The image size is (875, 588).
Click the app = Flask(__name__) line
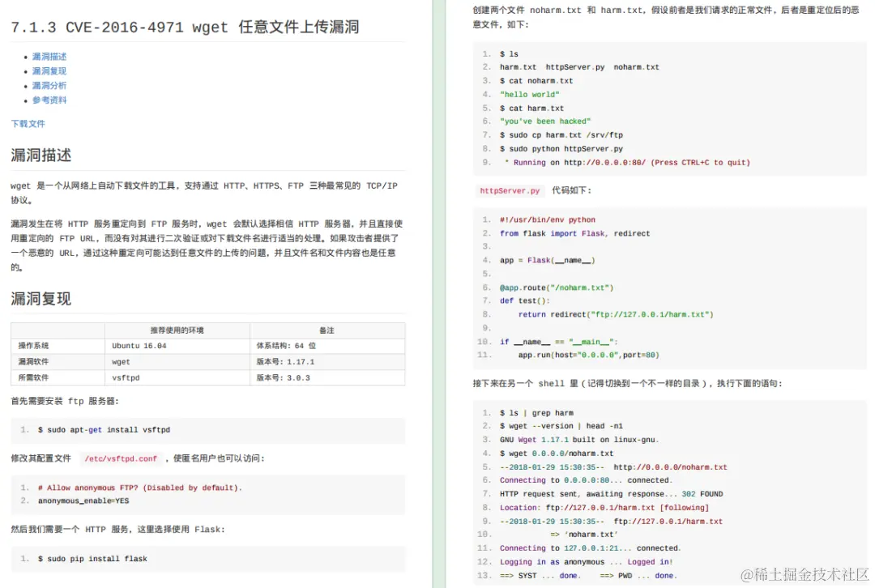coord(548,260)
